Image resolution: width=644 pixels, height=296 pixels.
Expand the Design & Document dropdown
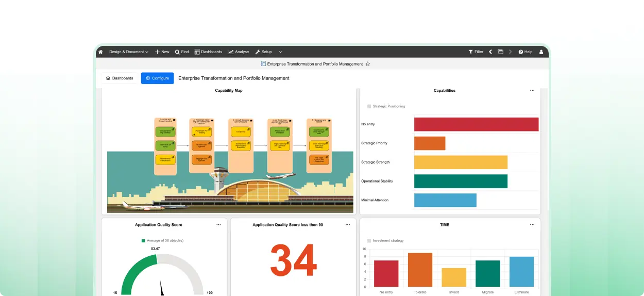tap(129, 52)
